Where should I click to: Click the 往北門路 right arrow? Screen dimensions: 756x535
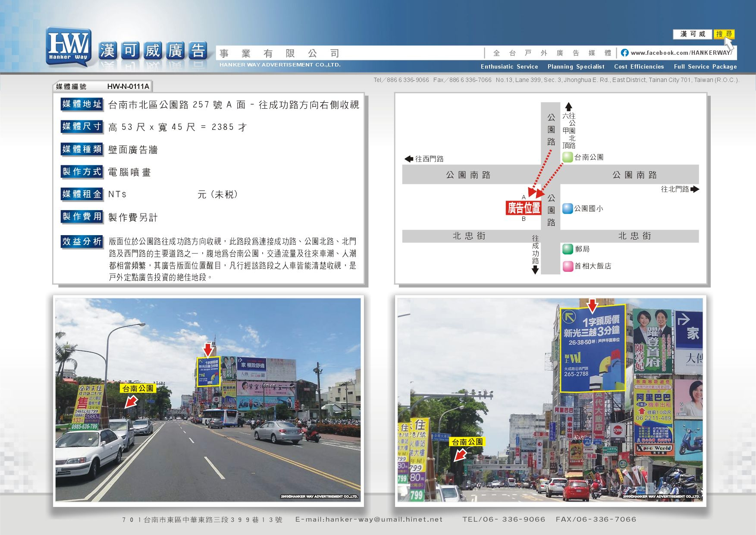click(x=695, y=189)
